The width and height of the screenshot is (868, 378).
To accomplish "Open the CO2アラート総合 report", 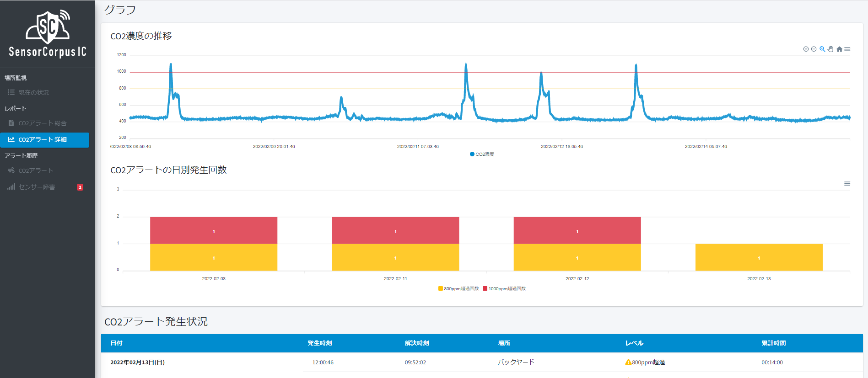I will 42,123.
